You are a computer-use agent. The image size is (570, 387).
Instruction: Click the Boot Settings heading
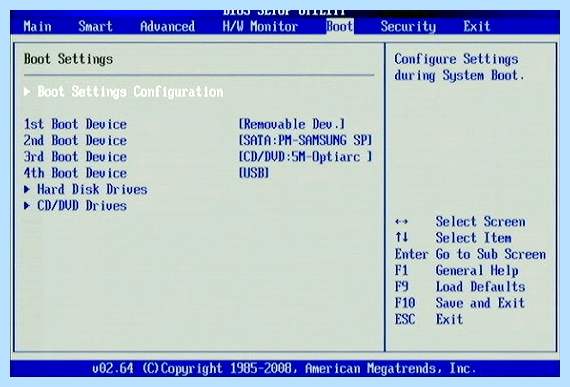[68, 59]
